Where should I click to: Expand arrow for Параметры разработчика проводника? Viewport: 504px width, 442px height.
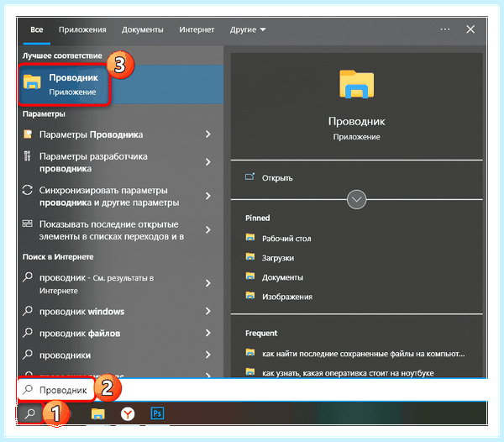pyautogui.click(x=208, y=161)
